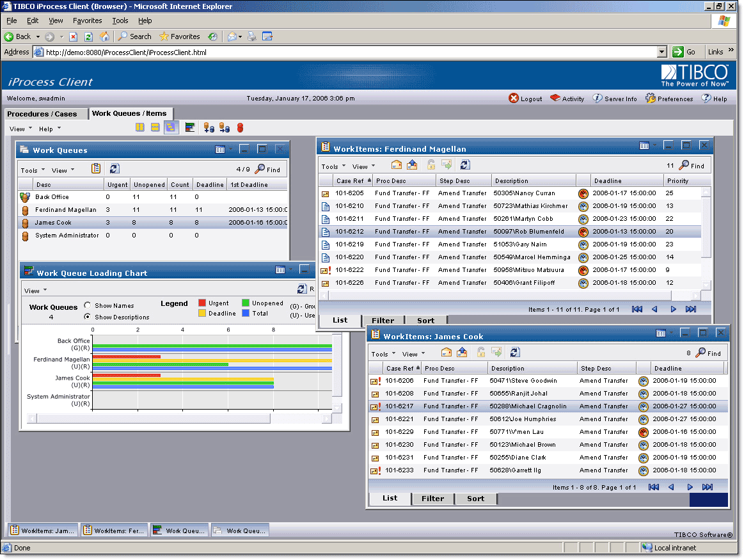The width and height of the screenshot is (744, 560).
Task: Click WorkItems: Jam... taskbar button
Action: click(43, 530)
